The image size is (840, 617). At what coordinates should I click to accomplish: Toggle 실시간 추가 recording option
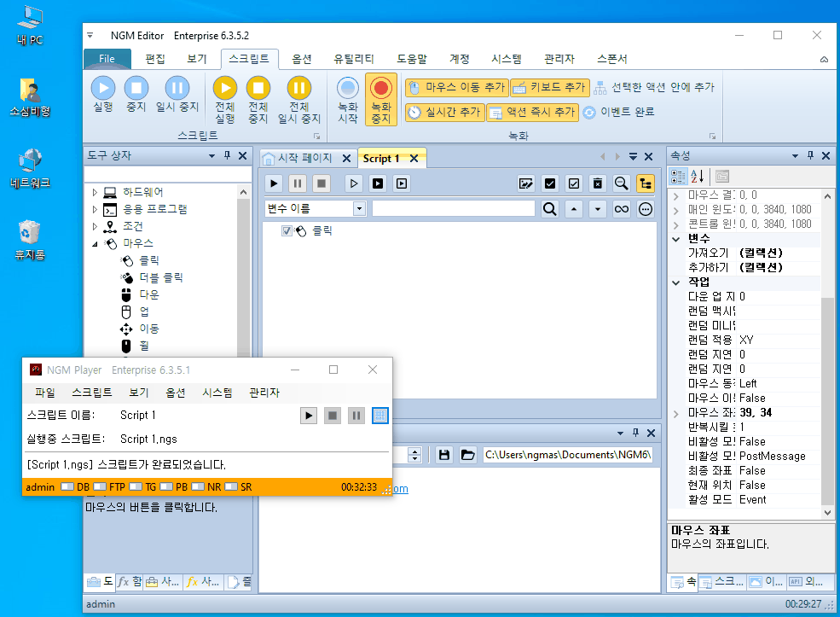click(444, 112)
